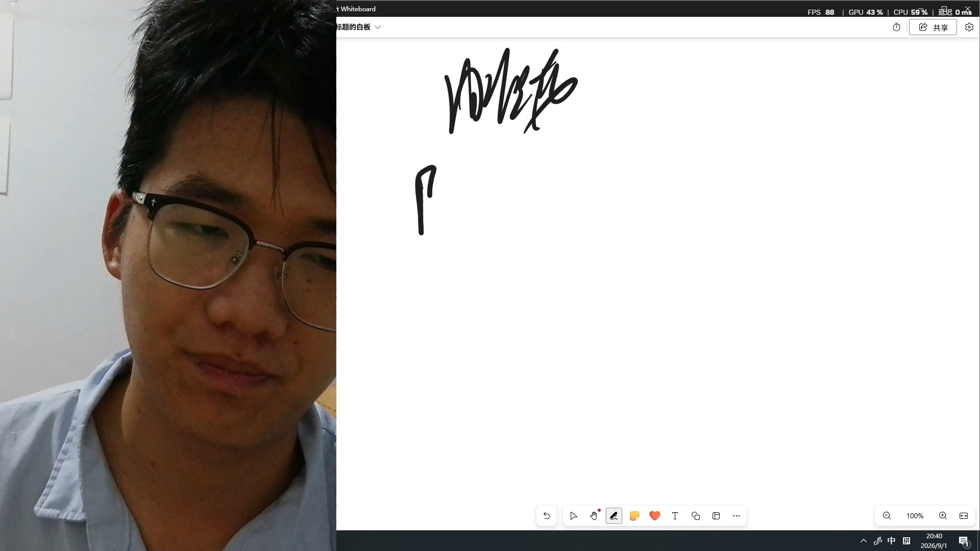Add a sticky note

(634, 516)
